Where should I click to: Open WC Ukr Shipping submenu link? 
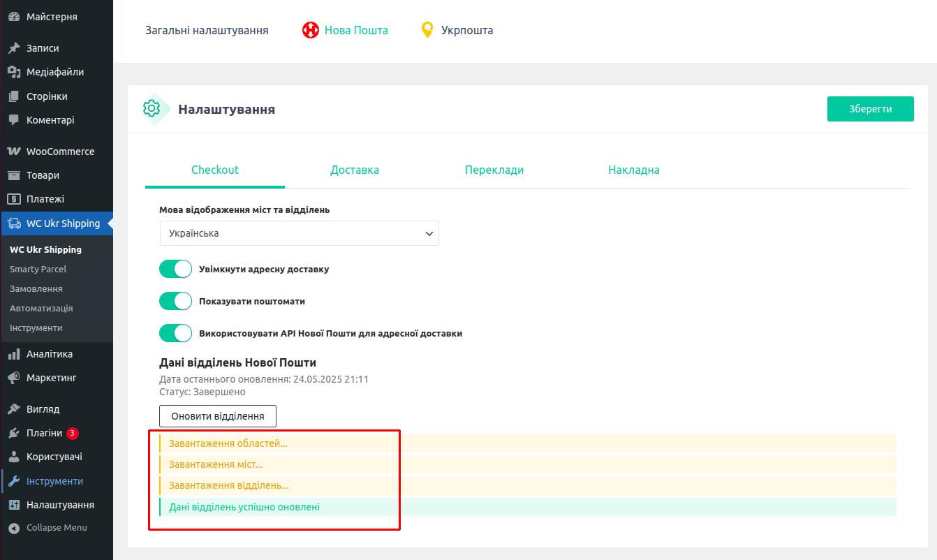point(45,249)
